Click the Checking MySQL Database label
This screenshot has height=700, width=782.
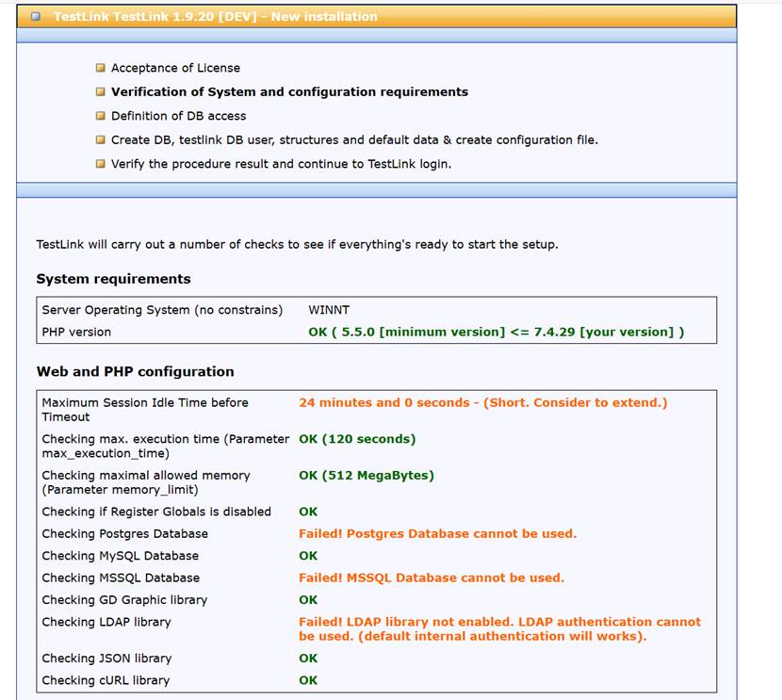coord(121,556)
